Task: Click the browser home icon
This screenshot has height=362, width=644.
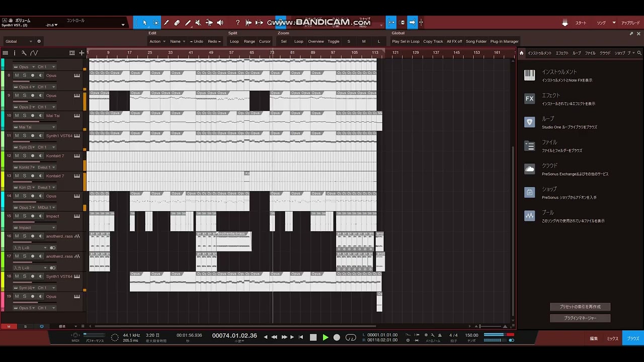Action: [x=522, y=53]
